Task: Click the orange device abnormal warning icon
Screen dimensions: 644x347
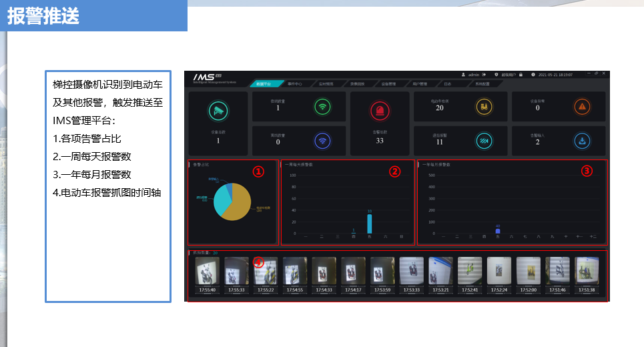Action: (x=581, y=106)
